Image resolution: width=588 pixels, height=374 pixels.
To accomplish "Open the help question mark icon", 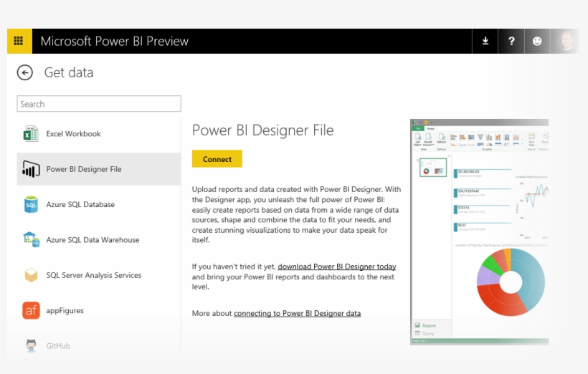I will (x=511, y=41).
